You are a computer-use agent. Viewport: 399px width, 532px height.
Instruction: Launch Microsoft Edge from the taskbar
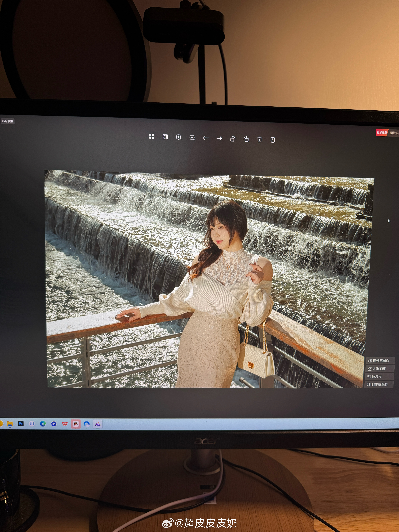tap(43, 424)
